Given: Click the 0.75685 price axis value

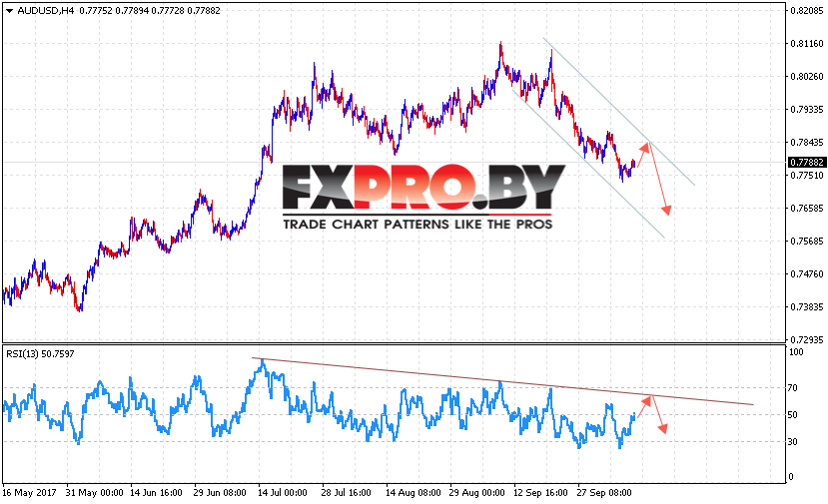Looking at the screenshot, I should 807,242.
